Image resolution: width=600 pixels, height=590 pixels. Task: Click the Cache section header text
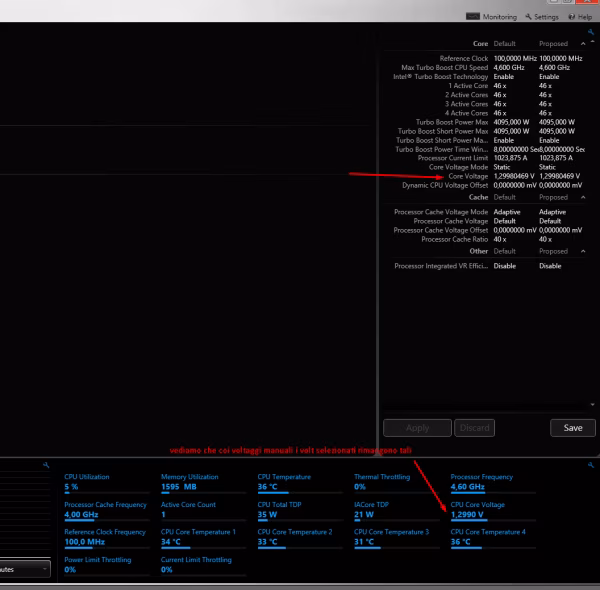coord(478,197)
